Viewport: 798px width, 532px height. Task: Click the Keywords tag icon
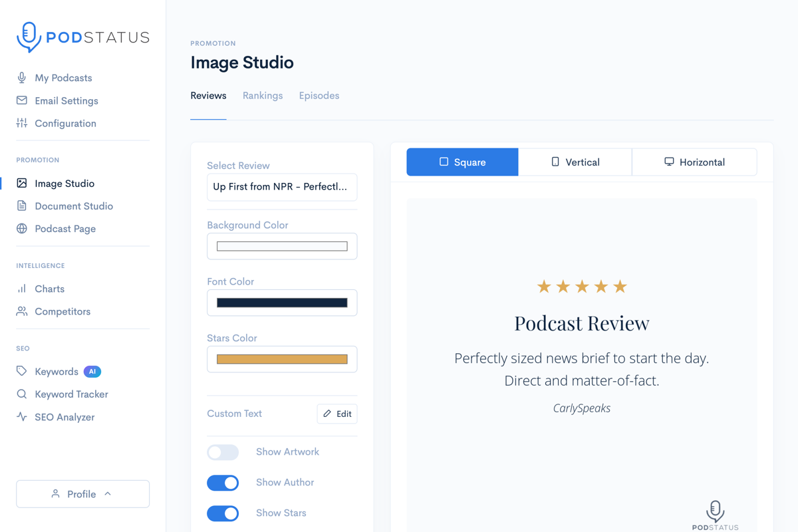pyautogui.click(x=23, y=371)
